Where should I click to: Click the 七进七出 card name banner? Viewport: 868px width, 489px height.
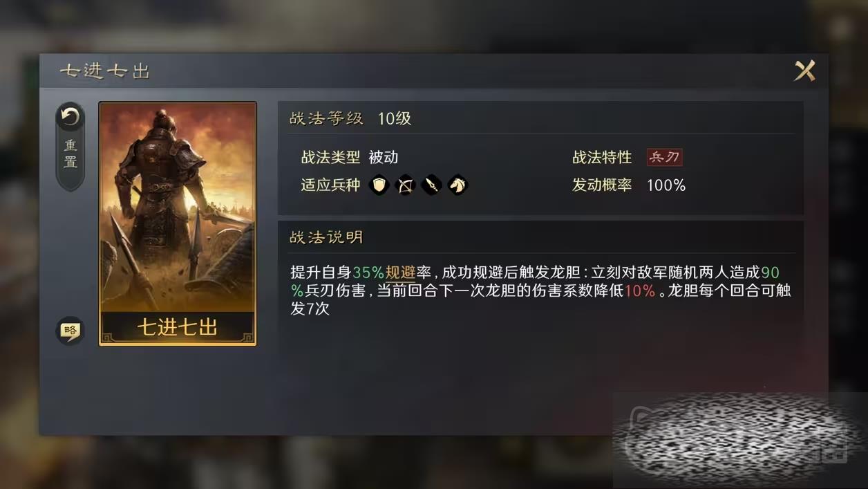[x=178, y=327]
